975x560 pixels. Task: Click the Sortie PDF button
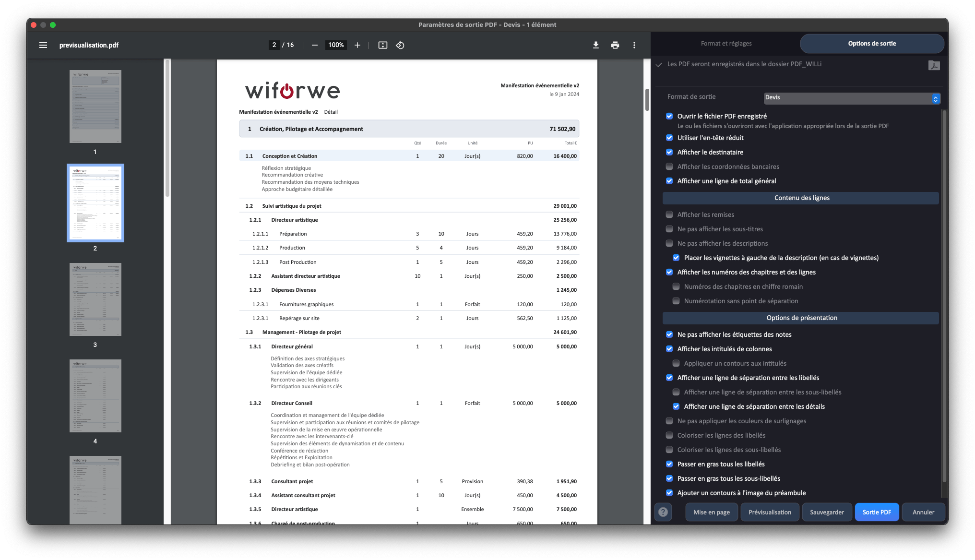point(877,512)
